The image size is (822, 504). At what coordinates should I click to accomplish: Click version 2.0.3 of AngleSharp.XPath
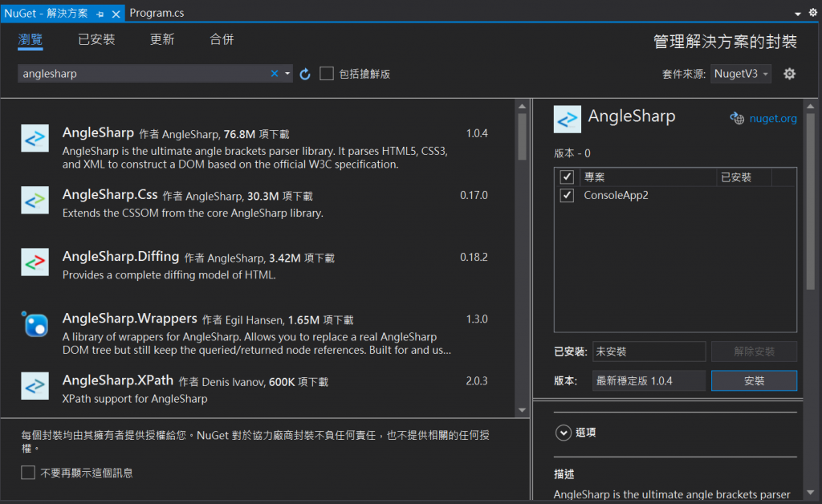477,381
